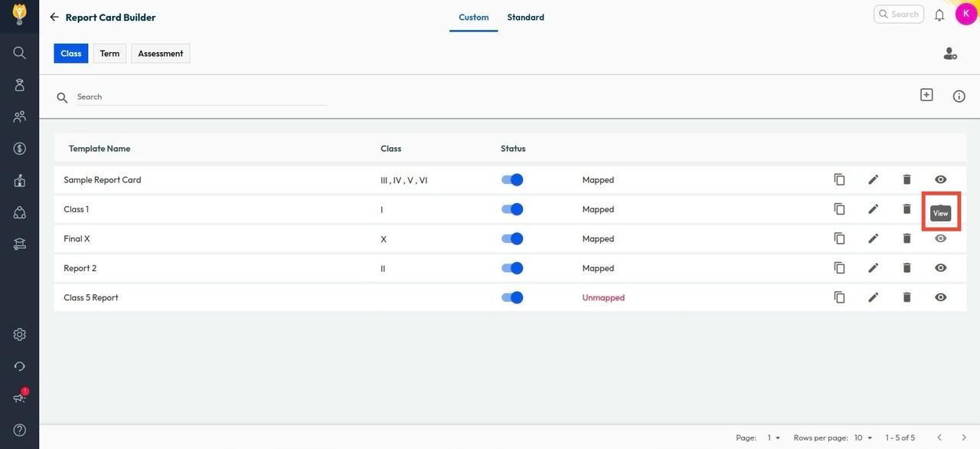Delete the Final X template
The image size is (980, 449).
(906, 238)
